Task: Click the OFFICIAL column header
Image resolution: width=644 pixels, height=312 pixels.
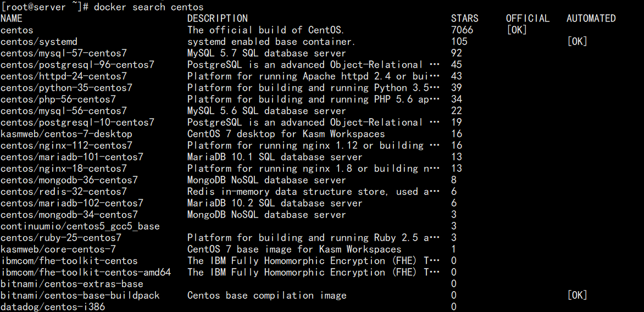Action: click(x=528, y=19)
